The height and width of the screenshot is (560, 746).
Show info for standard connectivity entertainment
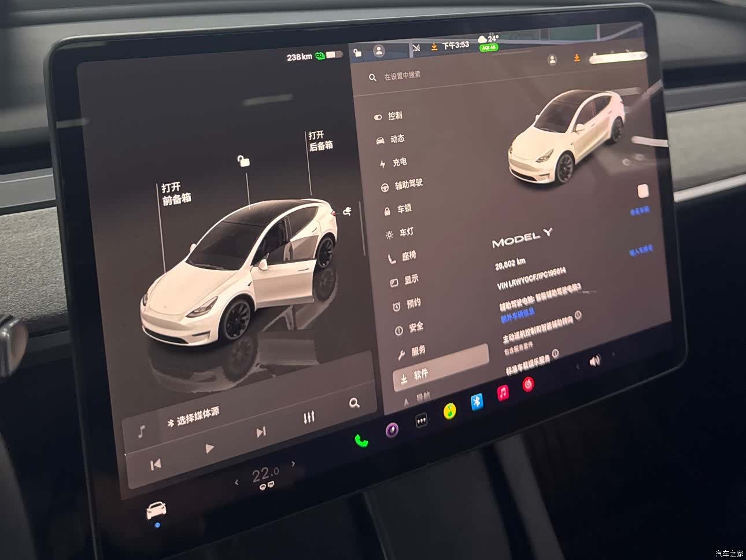[555, 353]
